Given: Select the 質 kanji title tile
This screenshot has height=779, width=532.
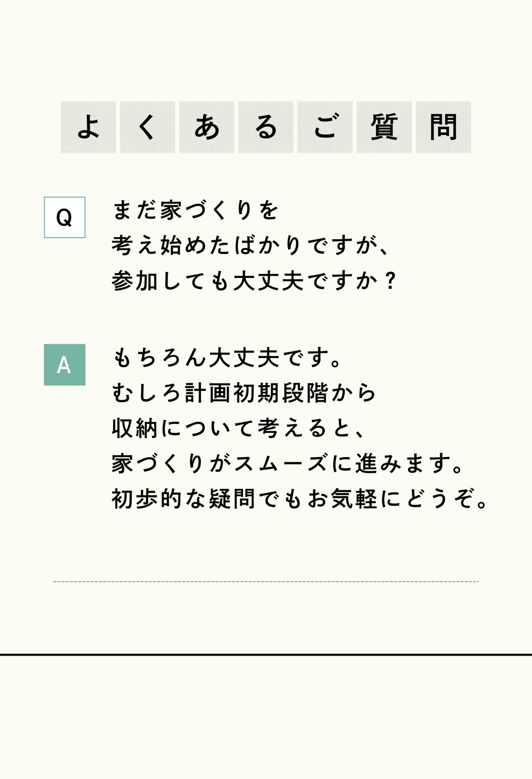Looking at the screenshot, I should point(384,127).
